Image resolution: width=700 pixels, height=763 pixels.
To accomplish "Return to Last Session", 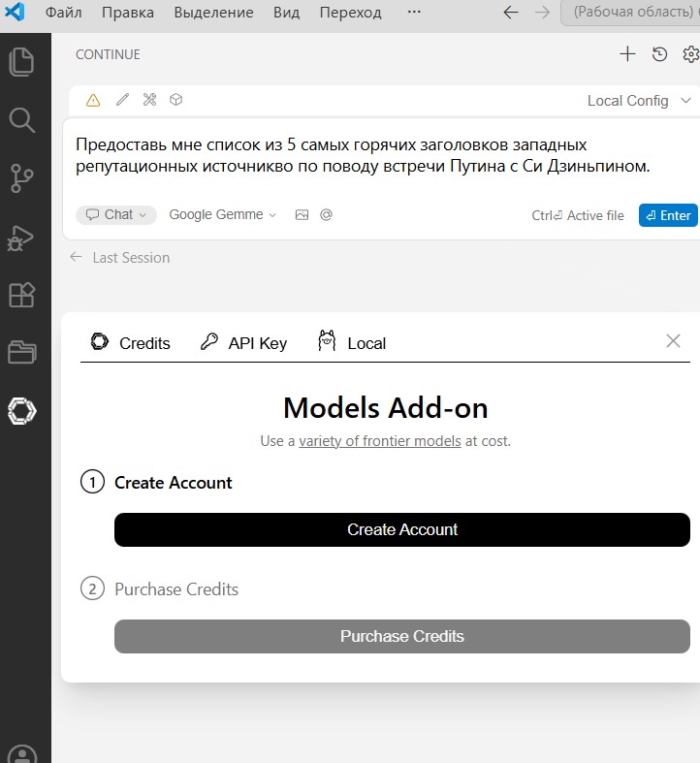I will coord(120,258).
